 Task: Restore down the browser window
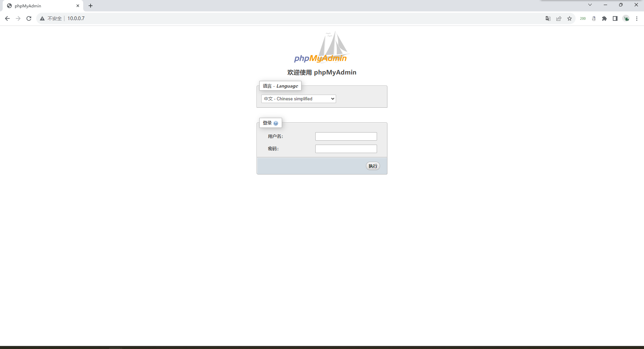pos(621,5)
